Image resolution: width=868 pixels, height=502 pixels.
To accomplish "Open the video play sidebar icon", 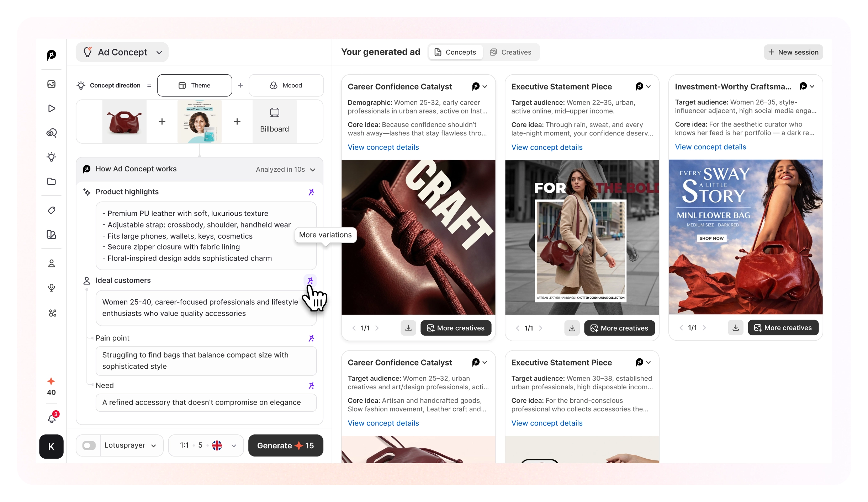I will pos(52,108).
